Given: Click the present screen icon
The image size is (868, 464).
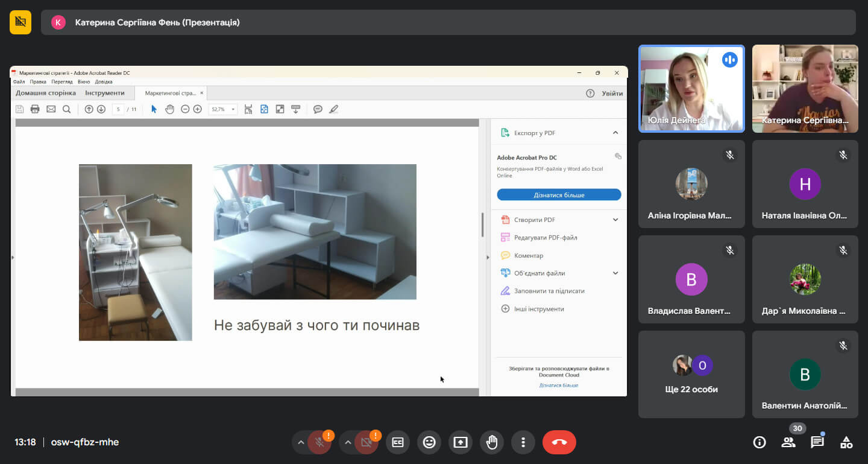Looking at the screenshot, I should (461, 442).
